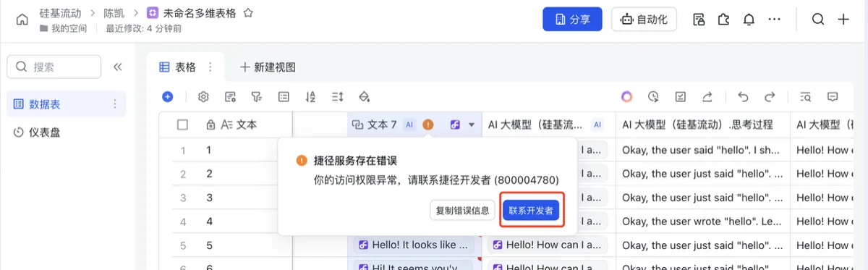Open the notifications bell
Screen dimensions: 868x270
point(749,20)
